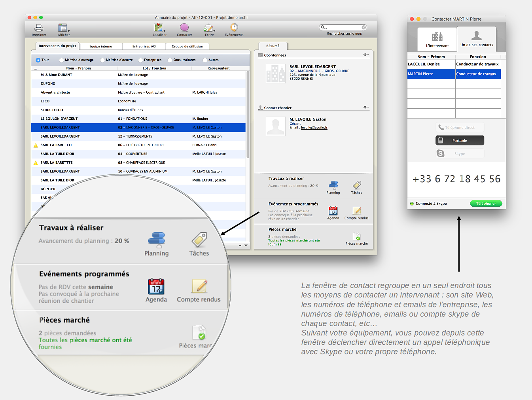Sort by the Lot / Fonction column header

tap(154, 68)
